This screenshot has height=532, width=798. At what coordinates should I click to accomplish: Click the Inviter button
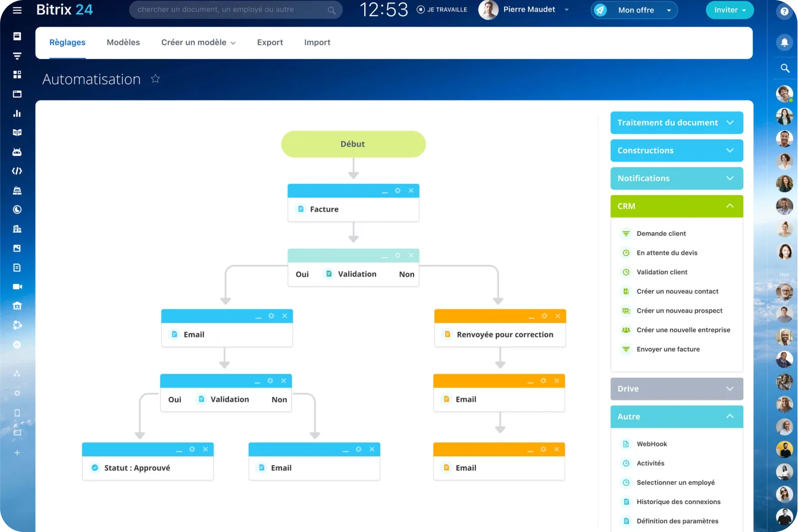pyautogui.click(x=729, y=10)
